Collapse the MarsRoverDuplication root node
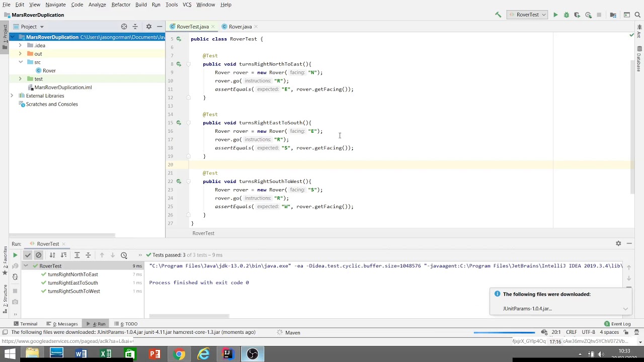Screen dimensions: 644x362 click(12, 37)
